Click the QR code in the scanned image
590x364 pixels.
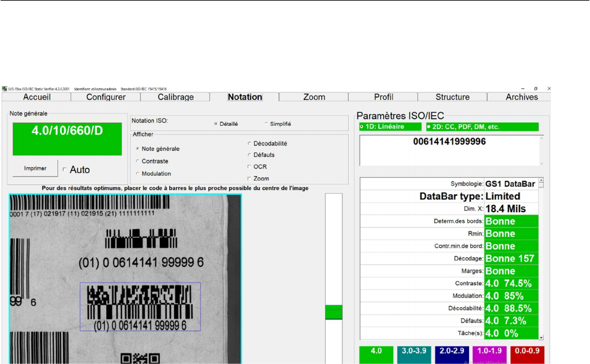(140, 358)
